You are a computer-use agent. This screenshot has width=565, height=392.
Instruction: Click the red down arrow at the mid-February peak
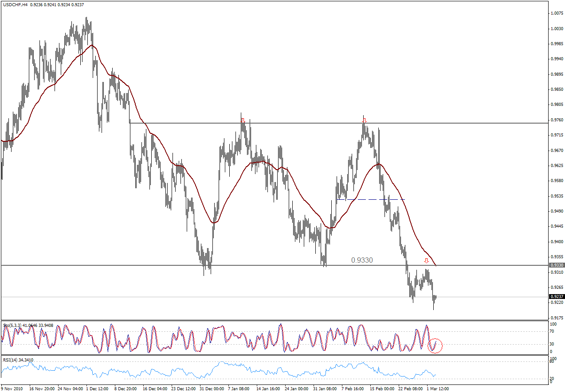click(x=364, y=120)
